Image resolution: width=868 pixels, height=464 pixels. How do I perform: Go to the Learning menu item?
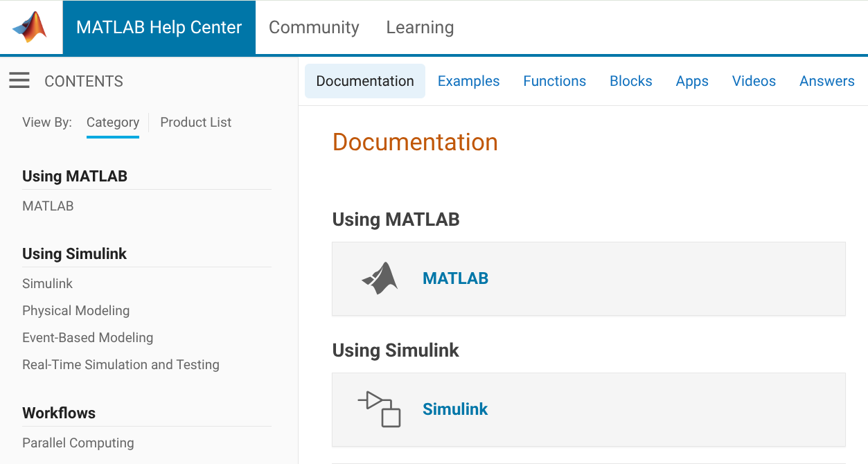point(420,28)
